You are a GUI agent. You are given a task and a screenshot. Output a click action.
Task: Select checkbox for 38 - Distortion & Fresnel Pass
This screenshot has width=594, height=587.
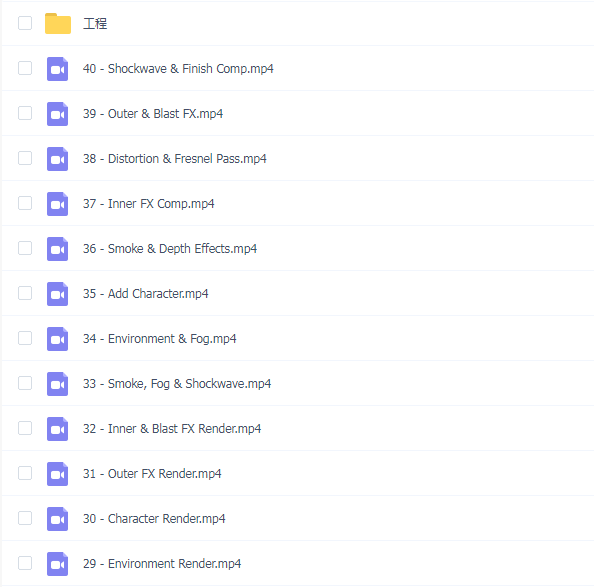coord(25,158)
